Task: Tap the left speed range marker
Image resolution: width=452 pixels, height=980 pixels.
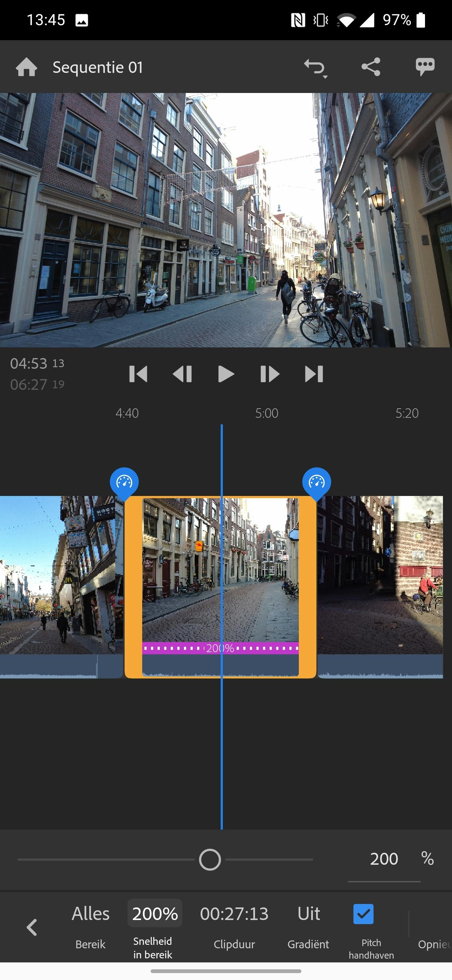Action: pyautogui.click(x=124, y=482)
